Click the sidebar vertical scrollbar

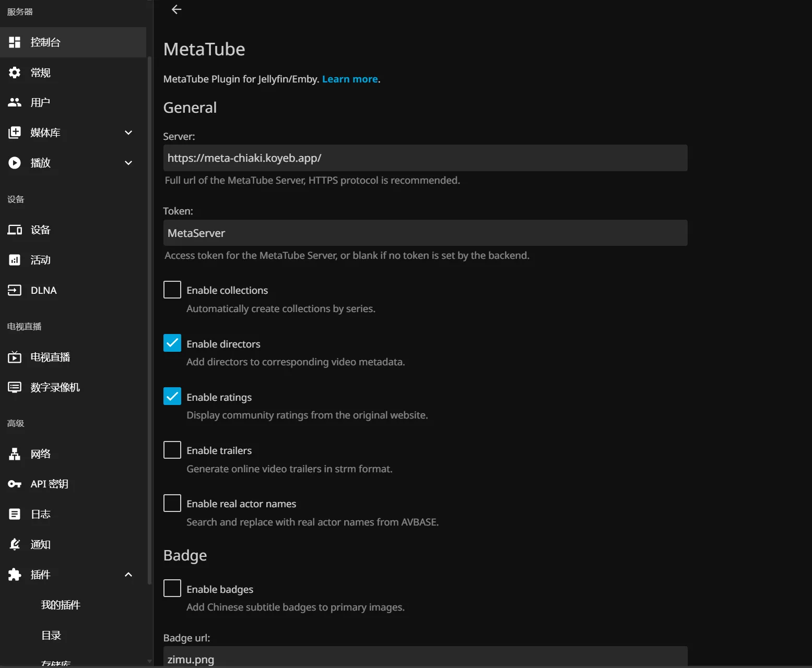pyautogui.click(x=149, y=320)
